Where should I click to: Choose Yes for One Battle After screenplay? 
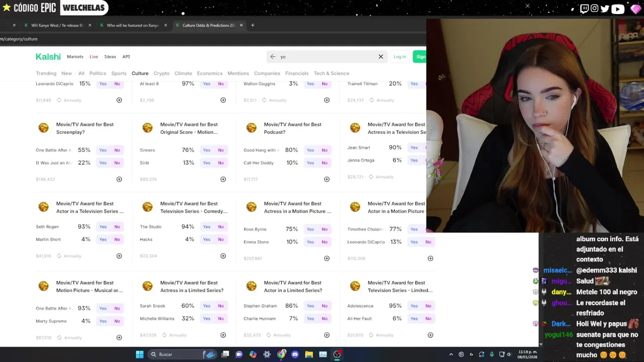tap(103, 150)
